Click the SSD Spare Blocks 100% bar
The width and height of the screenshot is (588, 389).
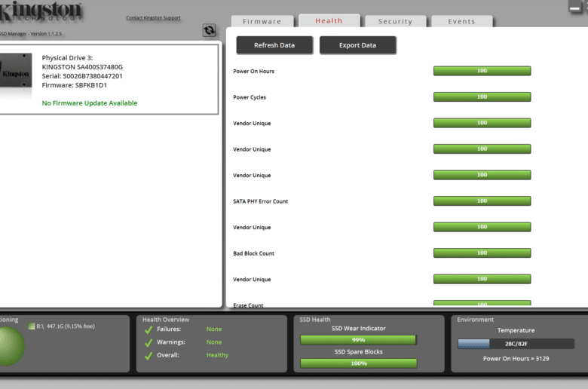click(359, 363)
